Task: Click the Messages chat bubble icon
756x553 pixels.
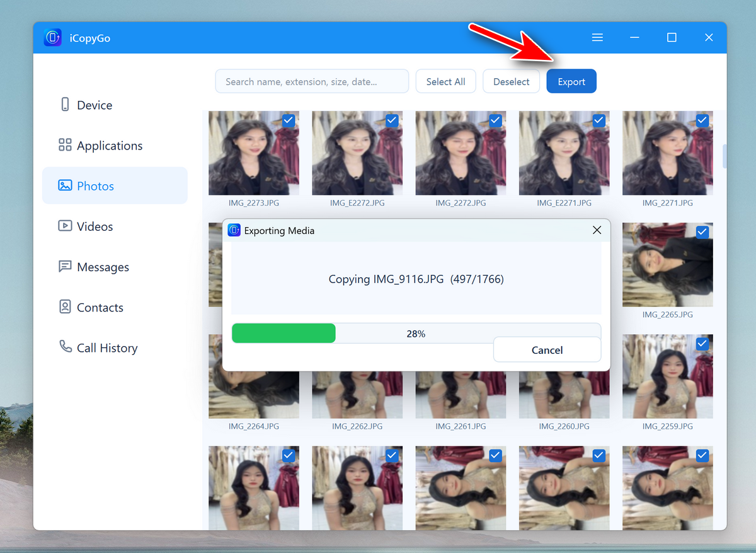Action: [x=65, y=266]
